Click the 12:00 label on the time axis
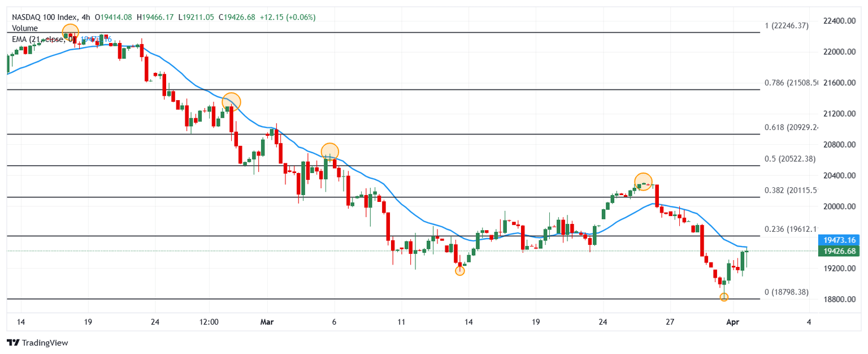The image size is (868, 354). coord(209,322)
